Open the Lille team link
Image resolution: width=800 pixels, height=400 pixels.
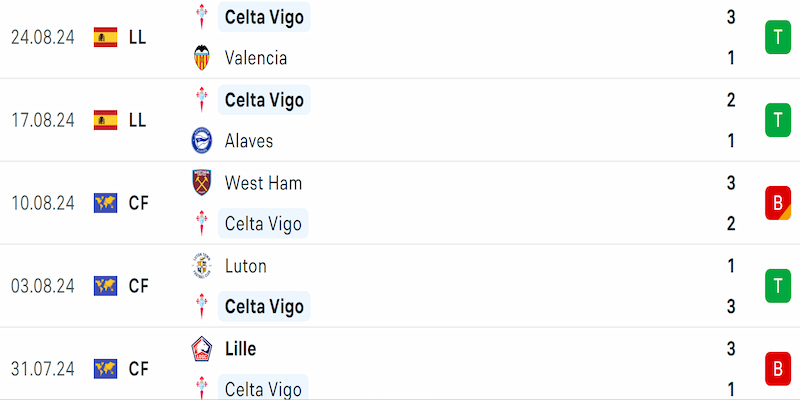pos(240,349)
